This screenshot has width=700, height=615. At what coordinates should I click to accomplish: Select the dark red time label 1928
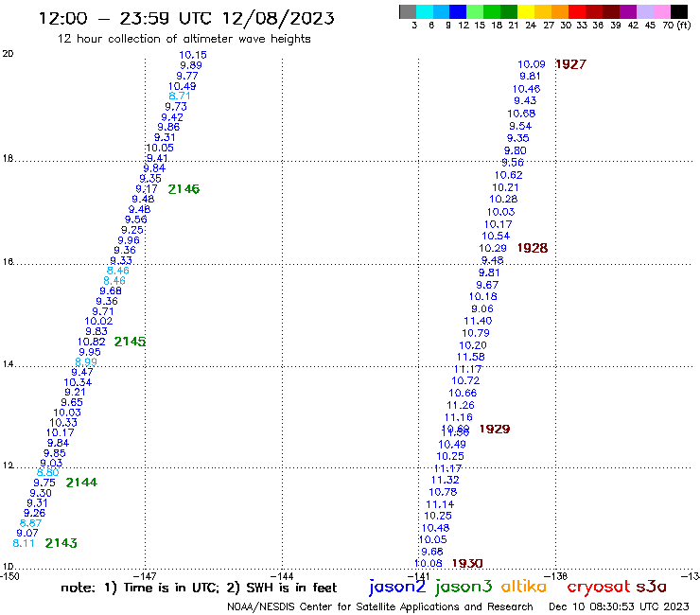(533, 248)
